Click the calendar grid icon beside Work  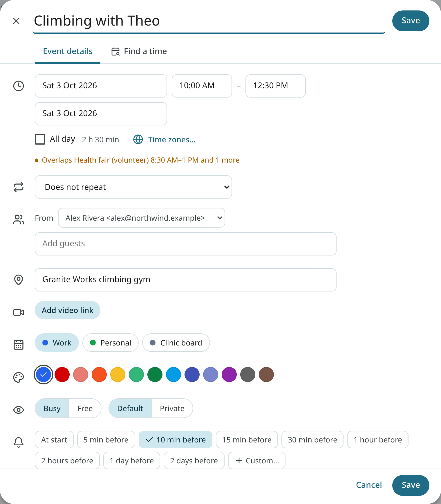19,345
